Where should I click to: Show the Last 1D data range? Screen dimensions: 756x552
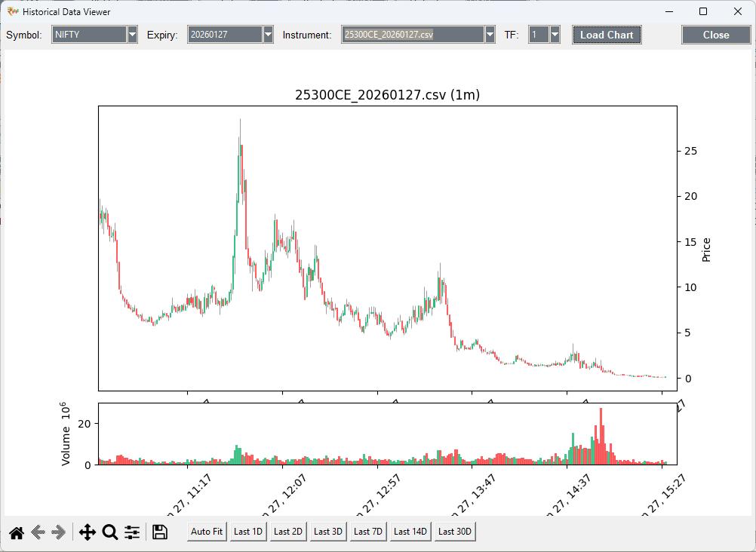[x=247, y=531]
